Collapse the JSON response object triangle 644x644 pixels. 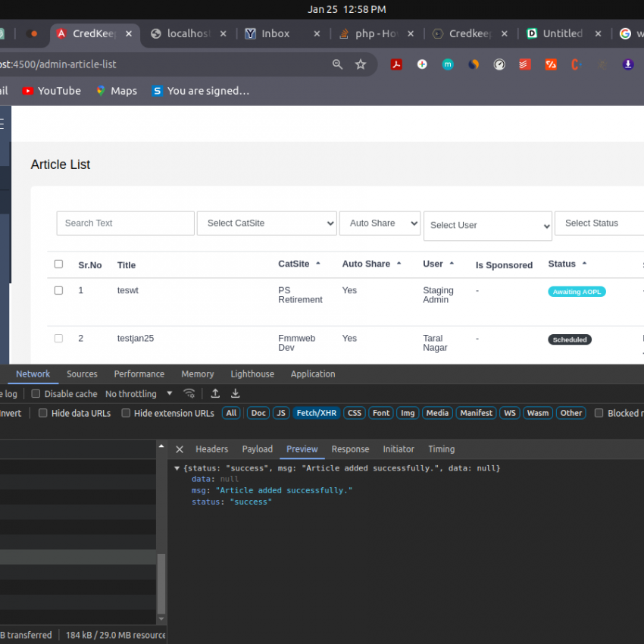pyautogui.click(x=177, y=468)
